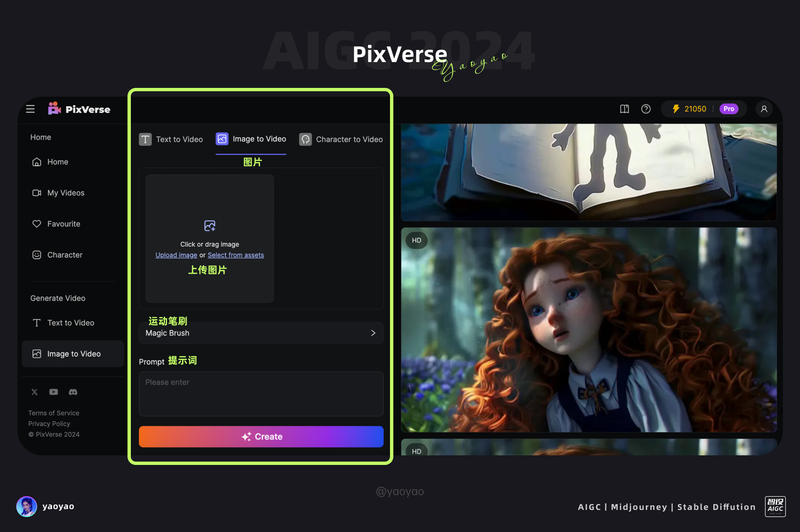The width and height of the screenshot is (800, 532).
Task: Focus the Prompt text field
Action: click(x=261, y=394)
